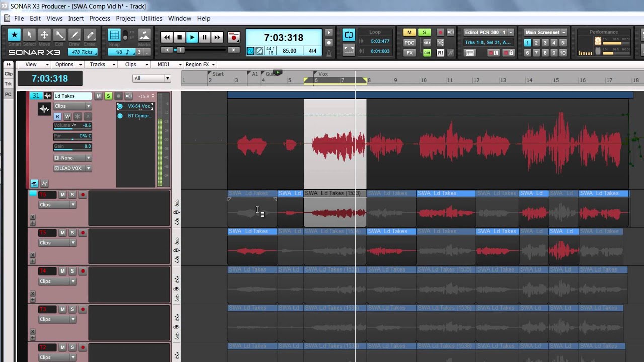Screen dimensions: 644x362
Task: Select screenset 2
Action: [536, 43]
